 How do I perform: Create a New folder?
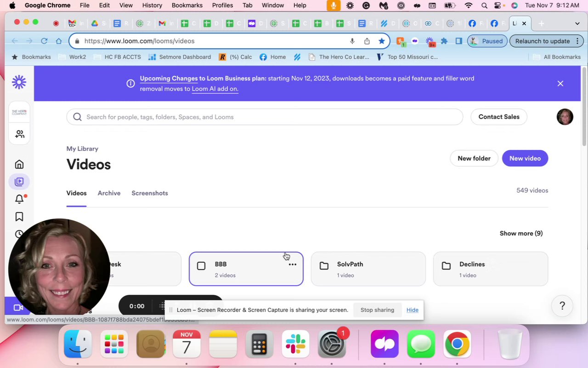pyautogui.click(x=474, y=158)
